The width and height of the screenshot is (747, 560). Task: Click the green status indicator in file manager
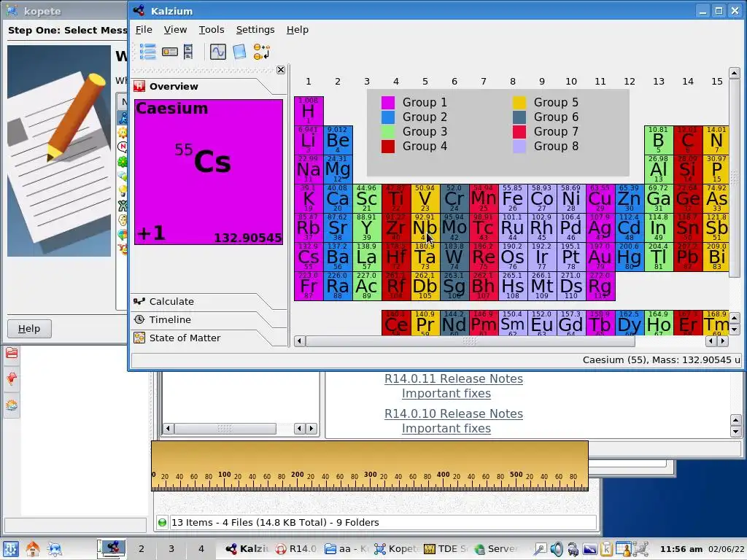162,522
